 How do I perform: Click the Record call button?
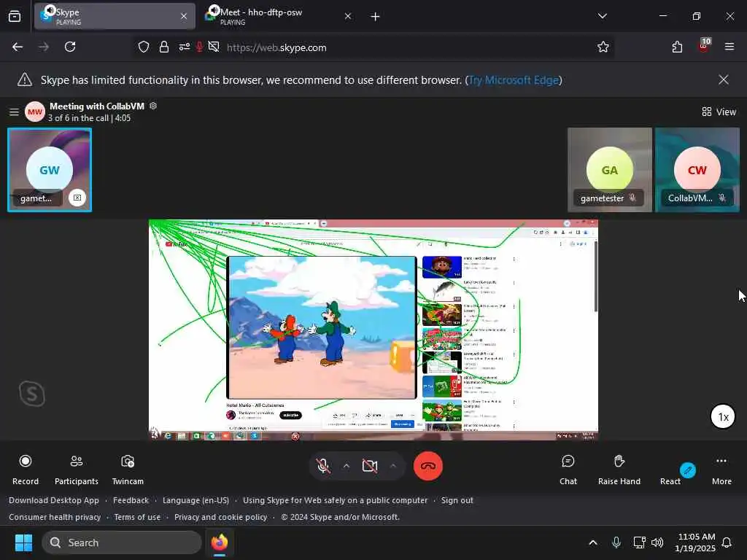(x=26, y=470)
